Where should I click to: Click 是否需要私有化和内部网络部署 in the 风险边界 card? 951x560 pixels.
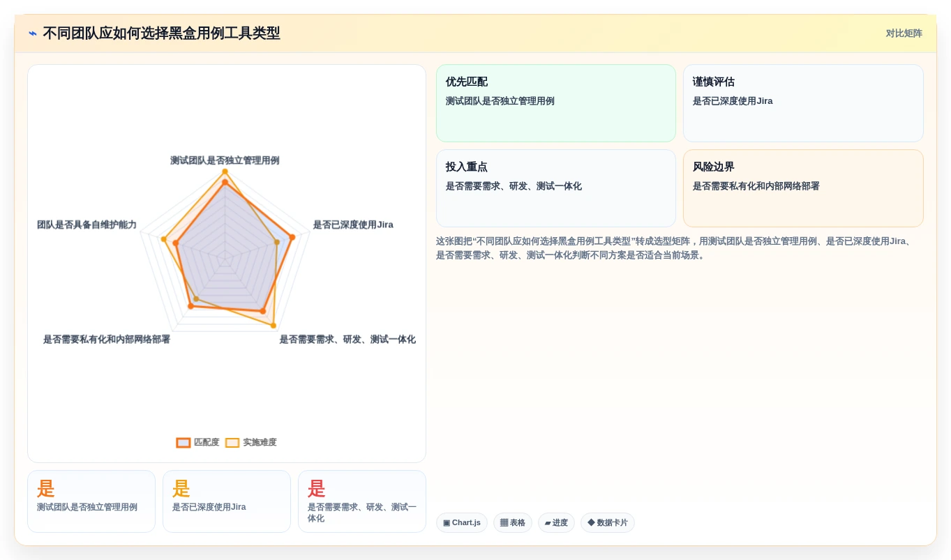point(756,186)
